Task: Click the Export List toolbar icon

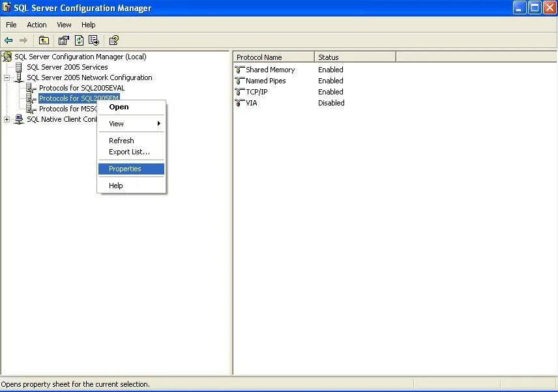Action: point(94,40)
